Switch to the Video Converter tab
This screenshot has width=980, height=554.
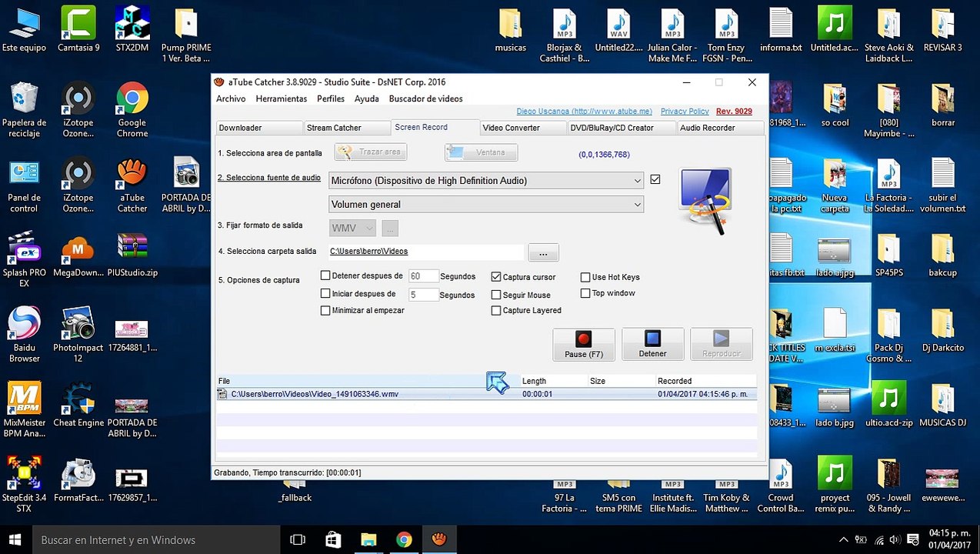tap(523, 128)
